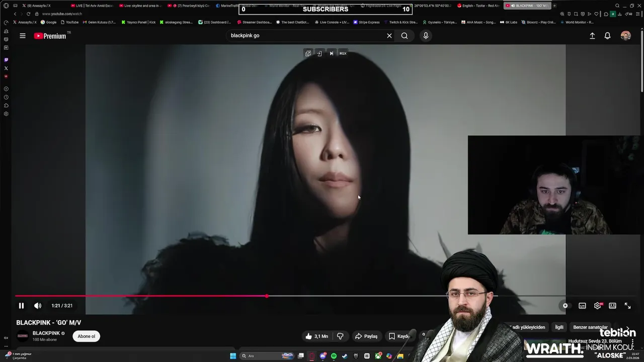Open Steam from the taskbar
The height and width of the screenshot is (362, 644).
tap(345, 356)
